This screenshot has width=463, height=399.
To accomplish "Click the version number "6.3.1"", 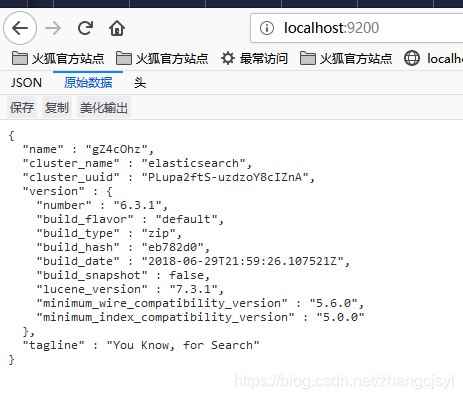I will [137, 205].
